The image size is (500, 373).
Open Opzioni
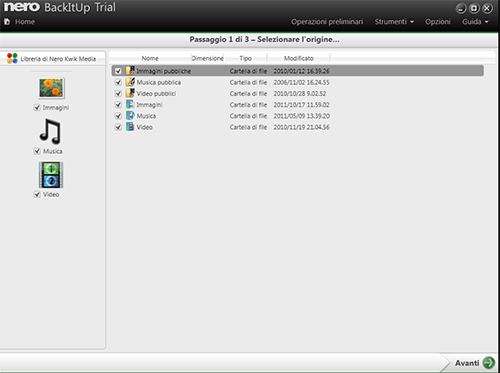438,22
